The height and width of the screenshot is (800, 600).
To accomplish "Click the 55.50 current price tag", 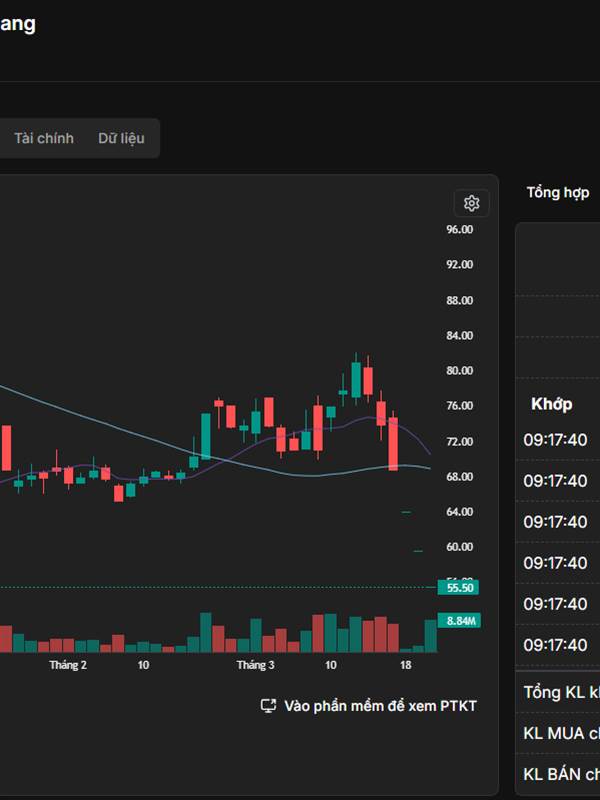I will tap(460, 588).
